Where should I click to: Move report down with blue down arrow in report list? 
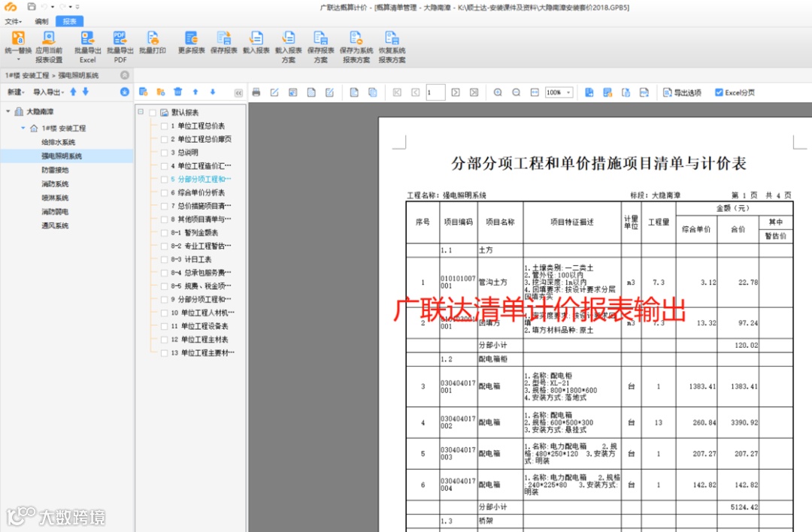212,92
